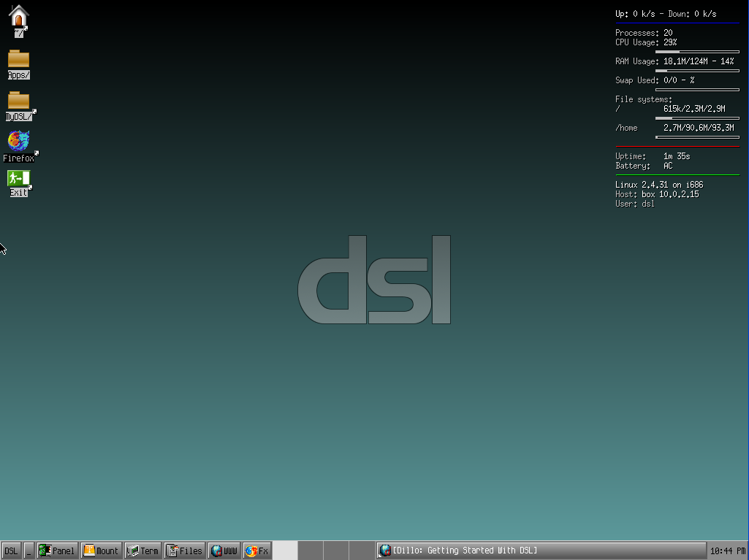Screen dimensions: 749x560
Task: Click the /home filesystem usage bar
Action: click(x=697, y=137)
